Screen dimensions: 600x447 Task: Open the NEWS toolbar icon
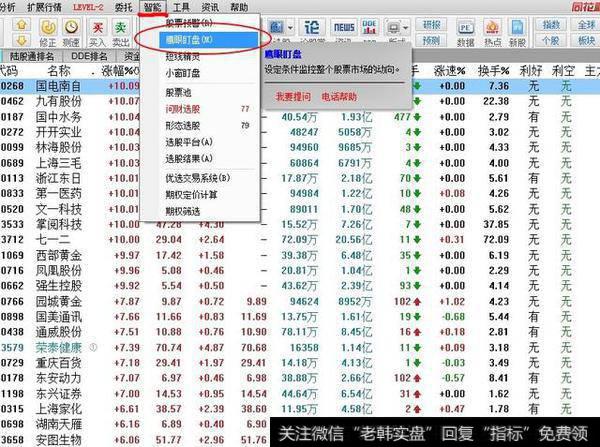pos(344,28)
